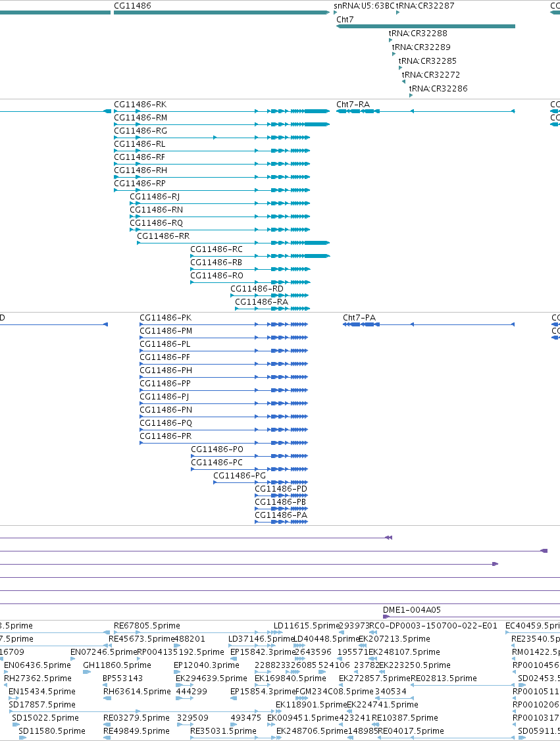Select protein CG11486-PN
This screenshot has width=560, height=741.
[166, 410]
